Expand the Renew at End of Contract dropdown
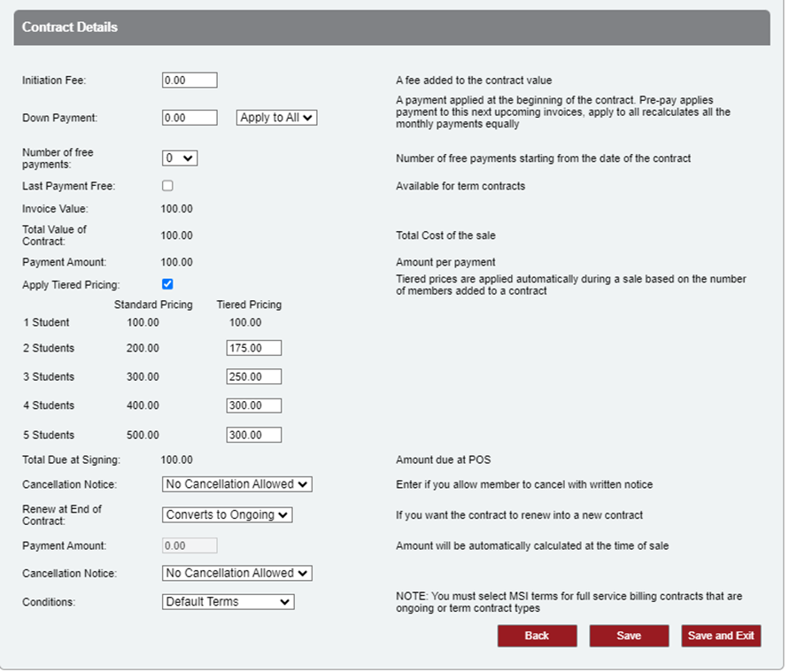 pos(228,514)
